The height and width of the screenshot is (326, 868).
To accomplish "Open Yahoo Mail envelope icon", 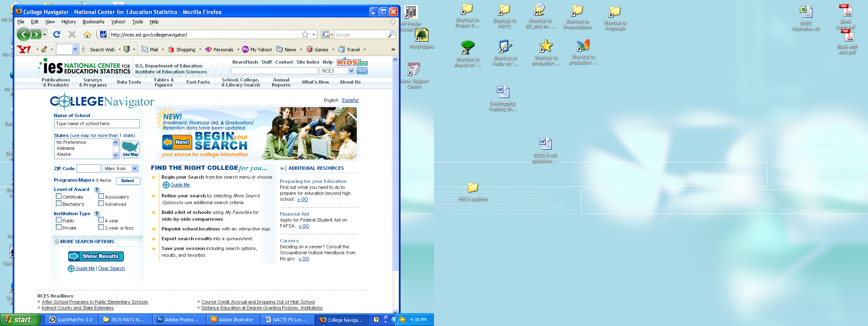I will pos(145,49).
